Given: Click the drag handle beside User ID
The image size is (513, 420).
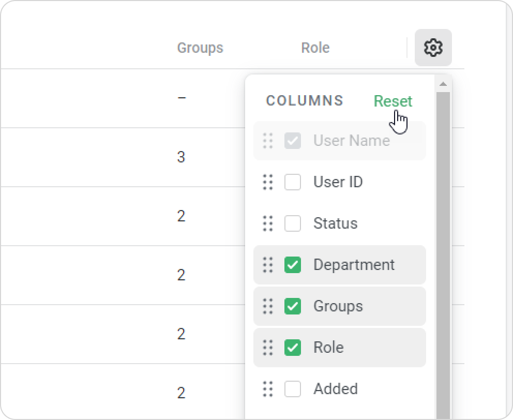Looking at the screenshot, I should (267, 182).
